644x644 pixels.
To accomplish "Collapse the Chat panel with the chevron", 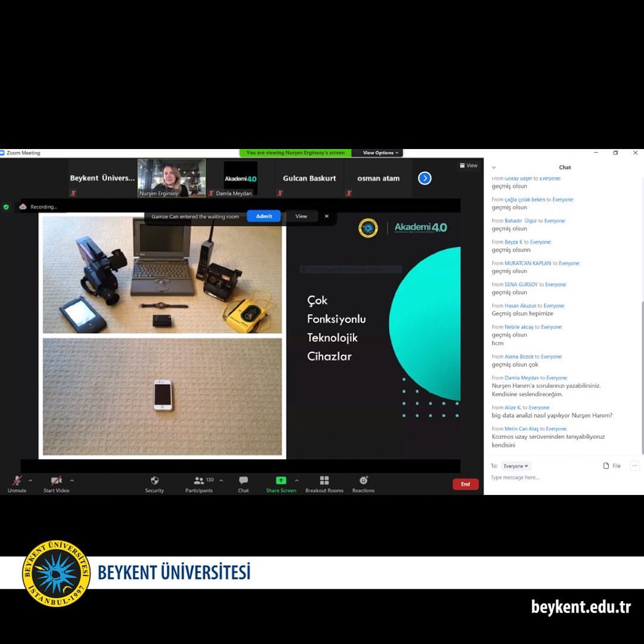I will point(494,168).
